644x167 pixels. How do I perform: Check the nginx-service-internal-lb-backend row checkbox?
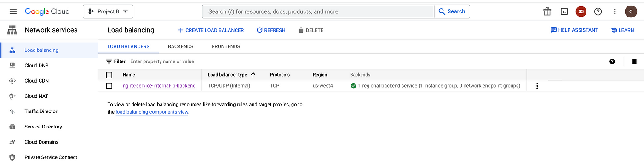[109, 86]
